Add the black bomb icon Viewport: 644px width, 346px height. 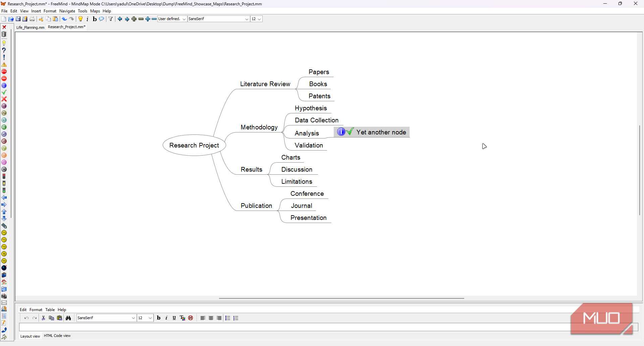4,268
